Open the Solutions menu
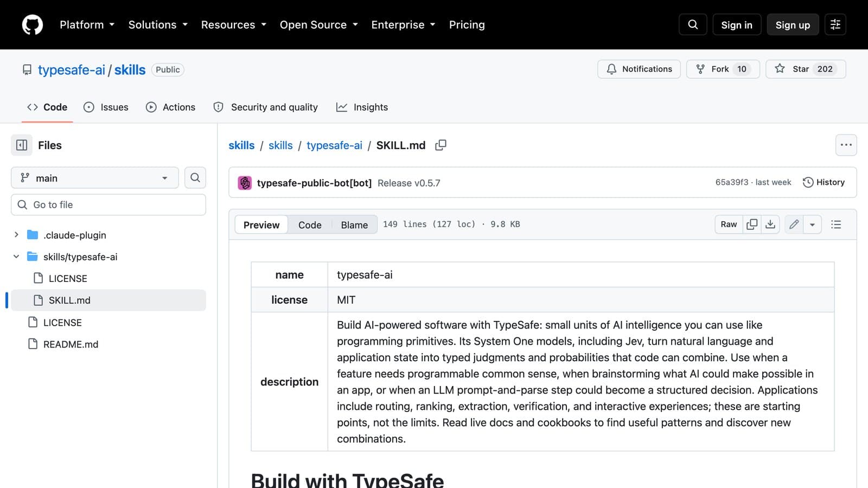The height and width of the screenshot is (488, 868). point(158,25)
